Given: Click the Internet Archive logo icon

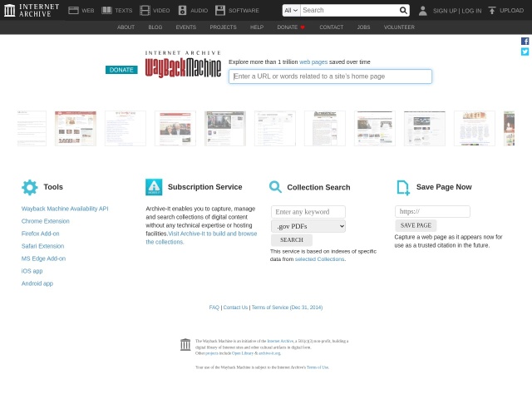Looking at the screenshot, I should 9,11.
